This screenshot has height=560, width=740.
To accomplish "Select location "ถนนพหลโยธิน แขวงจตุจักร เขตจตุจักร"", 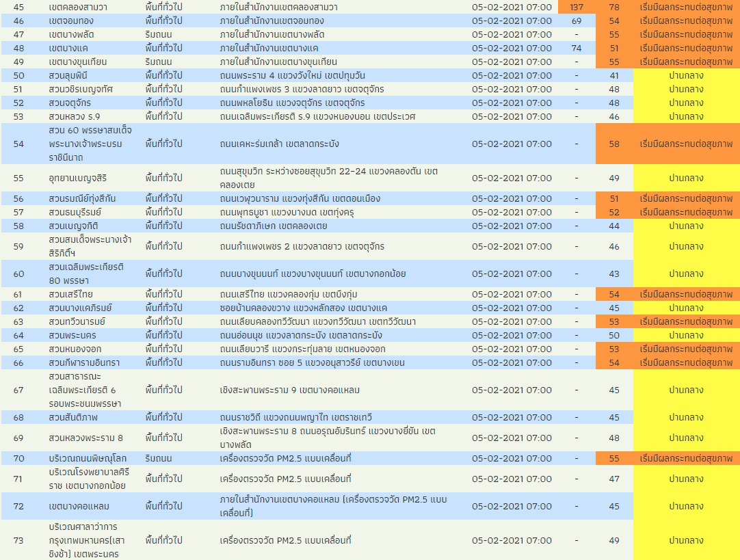I will 292,103.
